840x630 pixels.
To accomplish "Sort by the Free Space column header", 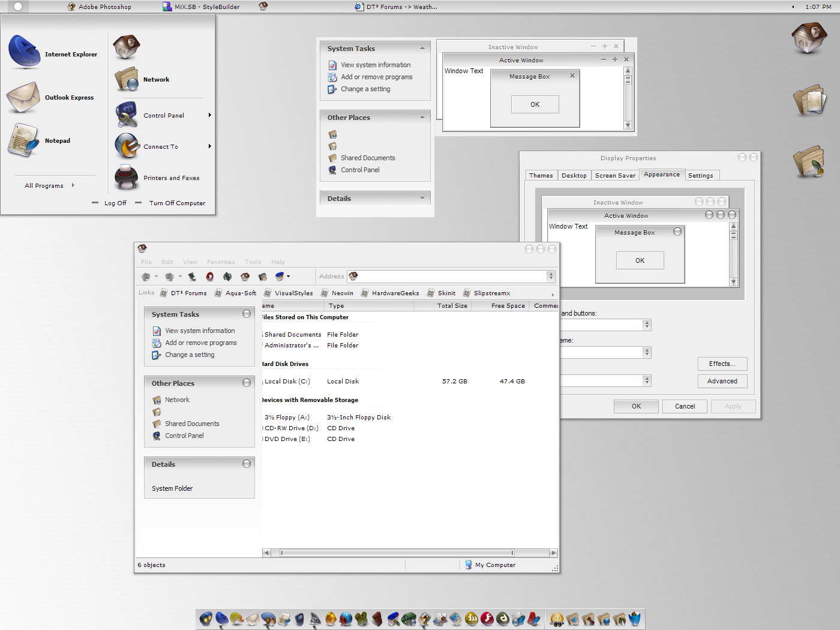I will click(x=502, y=305).
